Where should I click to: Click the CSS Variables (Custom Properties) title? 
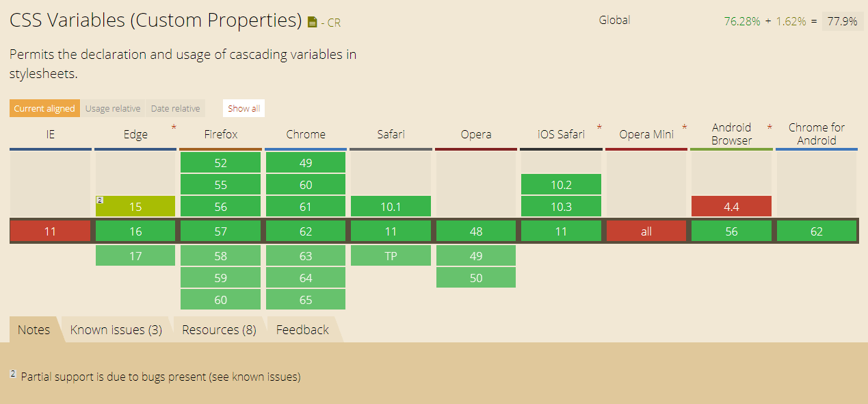156,21
